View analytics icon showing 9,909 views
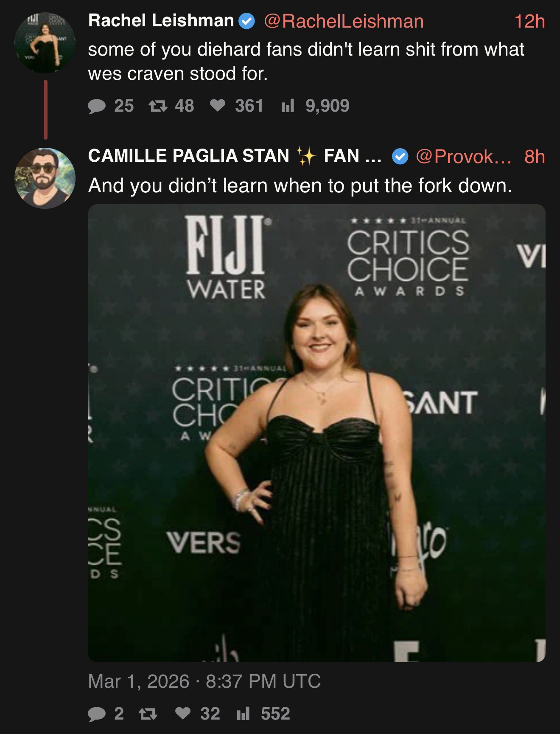This screenshot has height=734, width=560. pyautogui.click(x=288, y=106)
